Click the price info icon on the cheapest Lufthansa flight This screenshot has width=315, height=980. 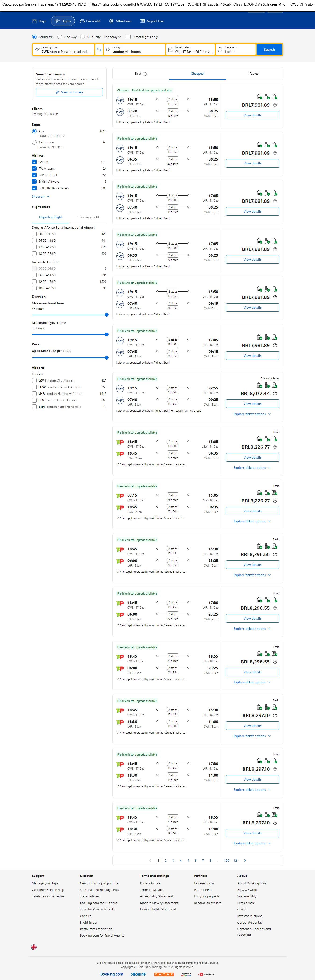[x=275, y=105]
